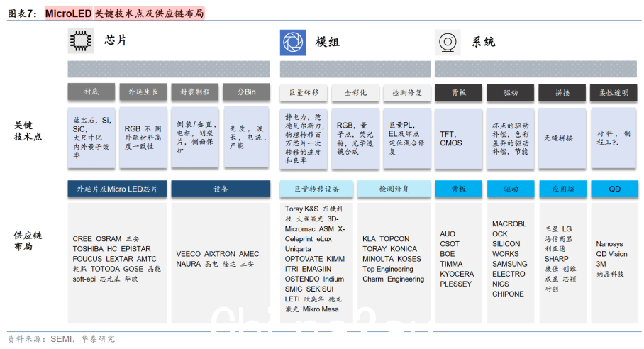
Task: Click the NAURA supplier line
Action: point(215,264)
